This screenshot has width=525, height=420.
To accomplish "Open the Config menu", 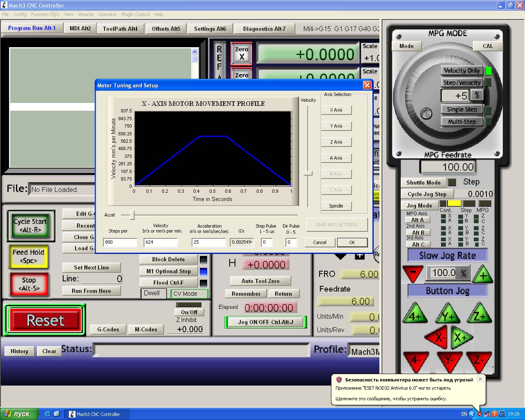I will [20, 14].
